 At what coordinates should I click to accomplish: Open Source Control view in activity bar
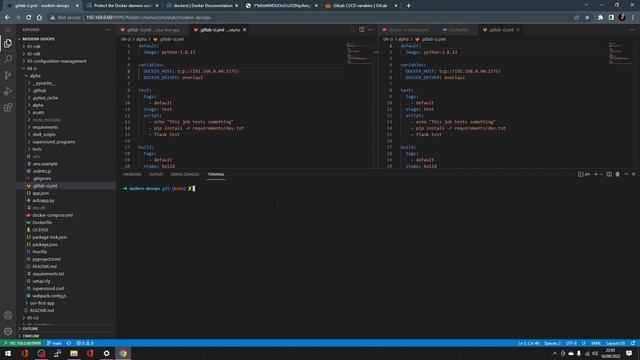[8, 75]
